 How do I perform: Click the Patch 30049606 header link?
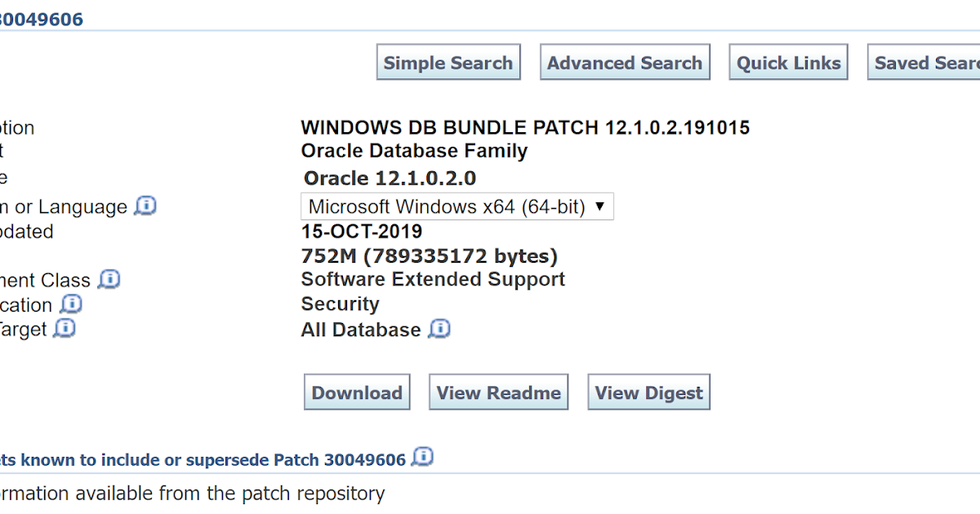point(41,18)
